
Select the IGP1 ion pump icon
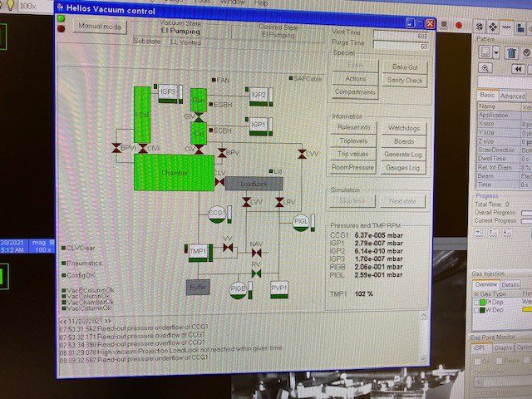259,126
